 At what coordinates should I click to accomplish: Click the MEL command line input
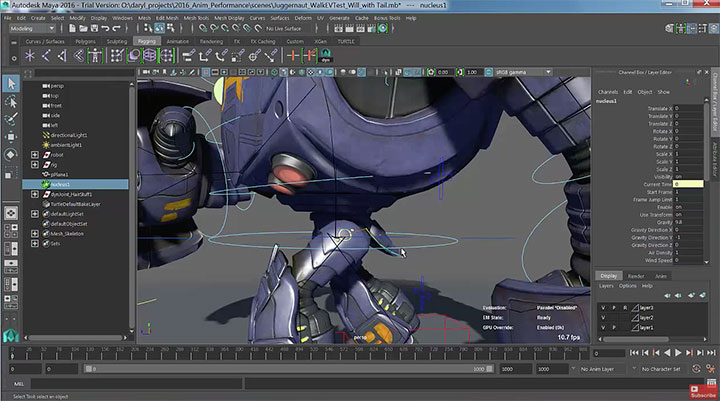pos(136,384)
